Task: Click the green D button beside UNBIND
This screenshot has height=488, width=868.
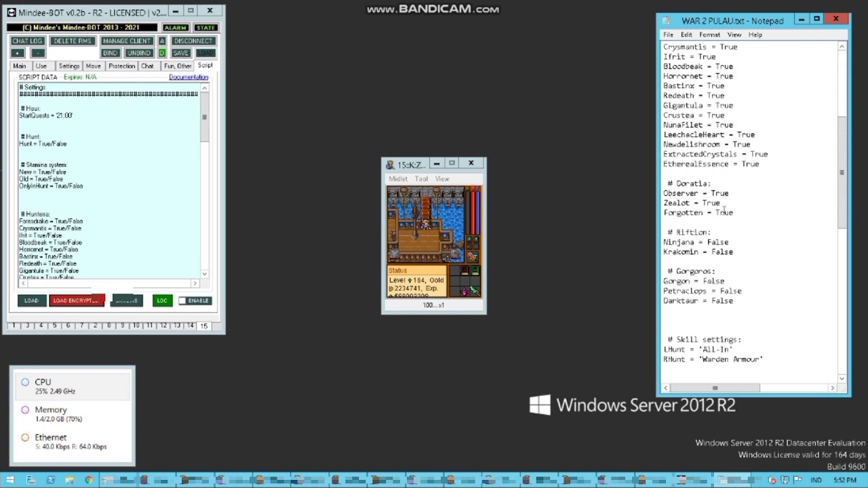Action: (162, 53)
